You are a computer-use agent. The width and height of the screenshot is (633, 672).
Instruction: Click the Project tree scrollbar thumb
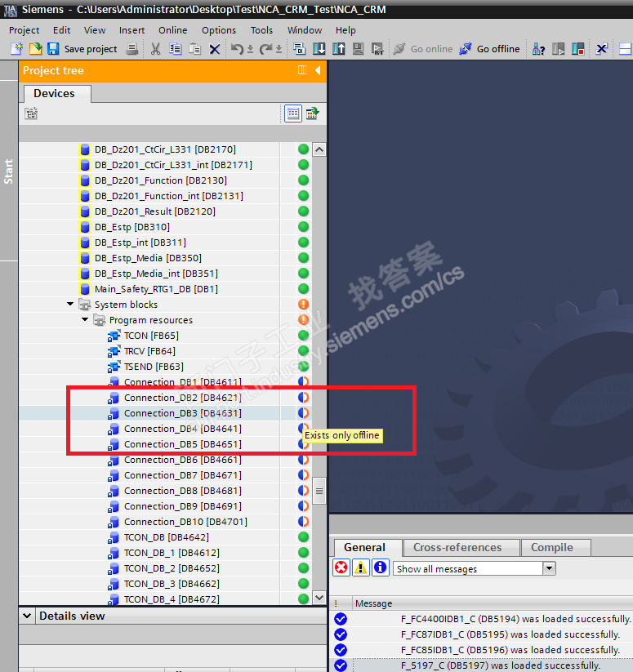coord(319,492)
